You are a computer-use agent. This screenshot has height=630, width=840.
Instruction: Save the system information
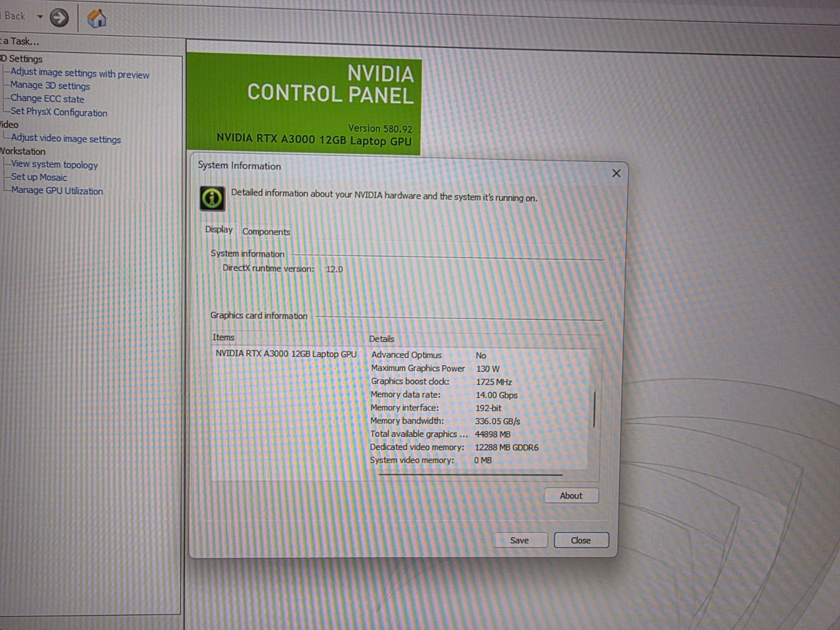tap(520, 540)
